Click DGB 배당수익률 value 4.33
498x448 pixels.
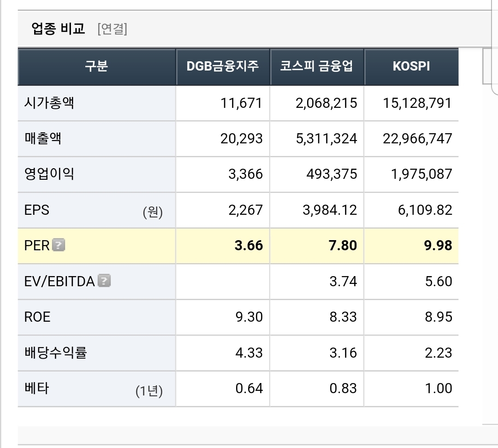point(249,353)
